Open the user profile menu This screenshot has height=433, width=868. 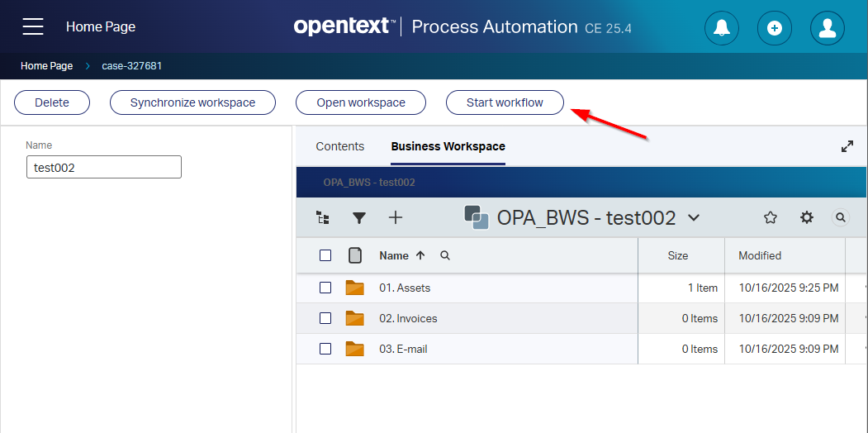point(827,27)
